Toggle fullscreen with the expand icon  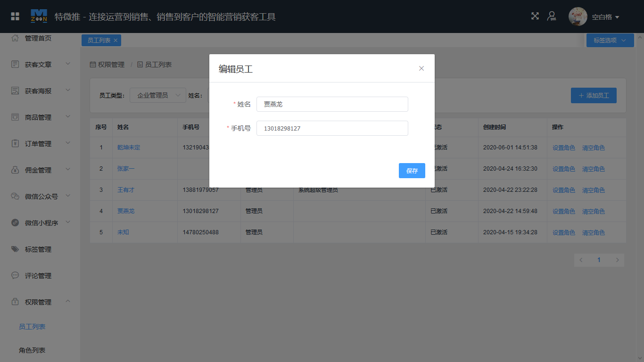[535, 16]
